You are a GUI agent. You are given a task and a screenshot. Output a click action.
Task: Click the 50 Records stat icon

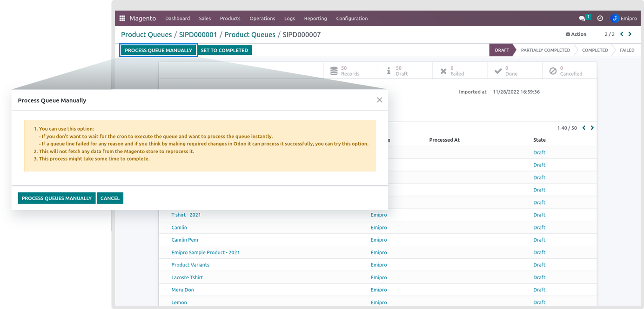click(334, 71)
